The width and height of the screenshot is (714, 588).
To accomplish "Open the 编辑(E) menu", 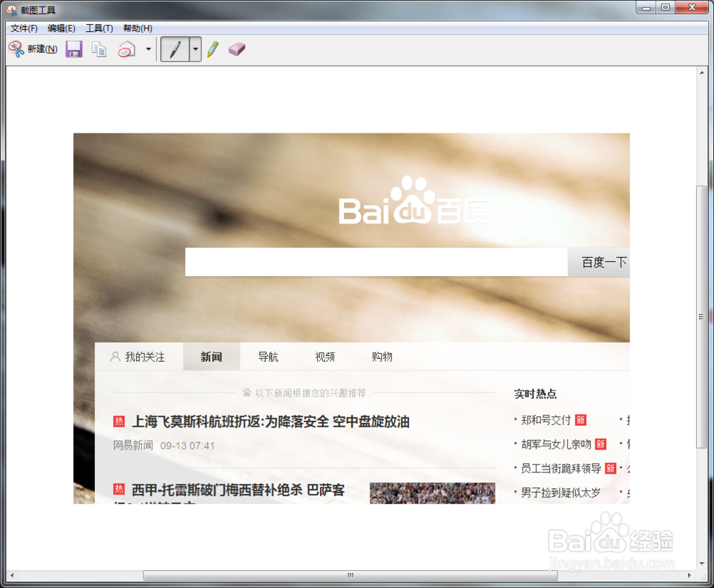I will pos(60,28).
